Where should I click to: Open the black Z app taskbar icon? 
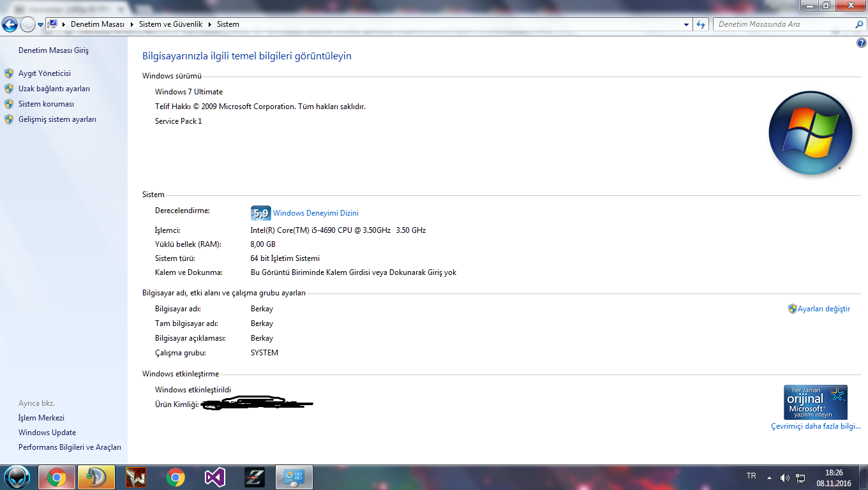click(x=255, y=477)
